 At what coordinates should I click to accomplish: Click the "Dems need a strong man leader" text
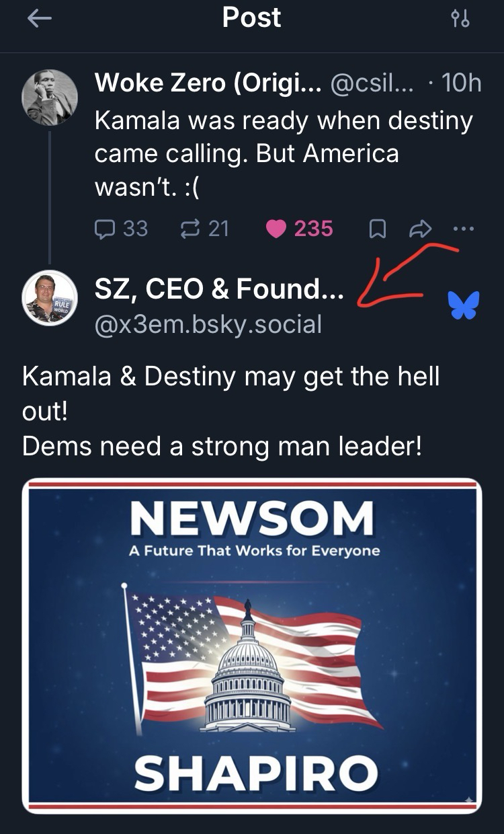(222, 447)
